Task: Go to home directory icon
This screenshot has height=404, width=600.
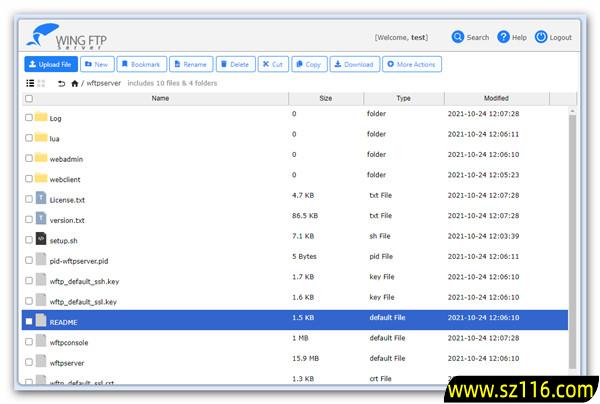Action: (x=75, y=83)
